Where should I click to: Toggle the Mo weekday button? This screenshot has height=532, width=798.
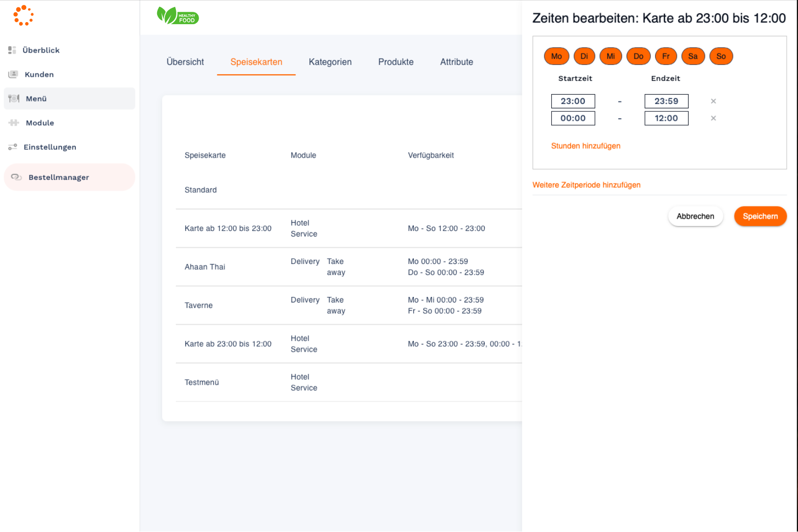coord(557,56)
